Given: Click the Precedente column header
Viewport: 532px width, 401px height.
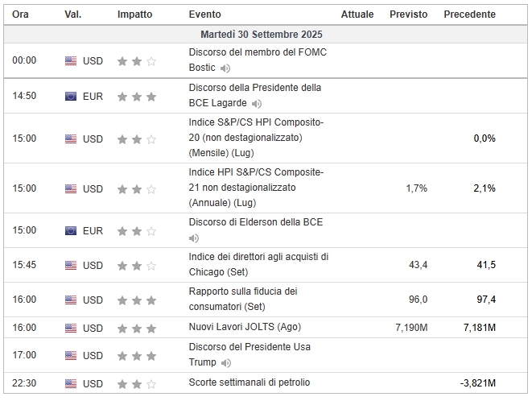Looking at the screenshot, I should pos(469,14).
